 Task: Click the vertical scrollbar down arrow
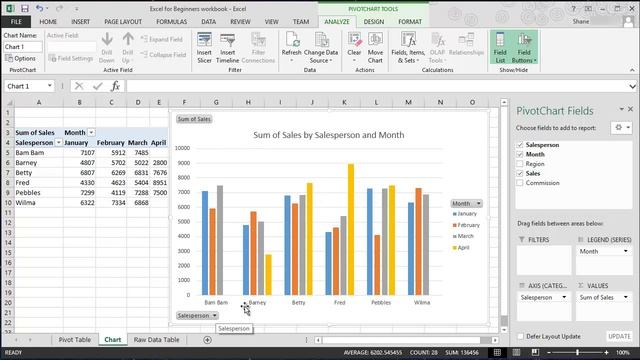(x=504, y=330)
